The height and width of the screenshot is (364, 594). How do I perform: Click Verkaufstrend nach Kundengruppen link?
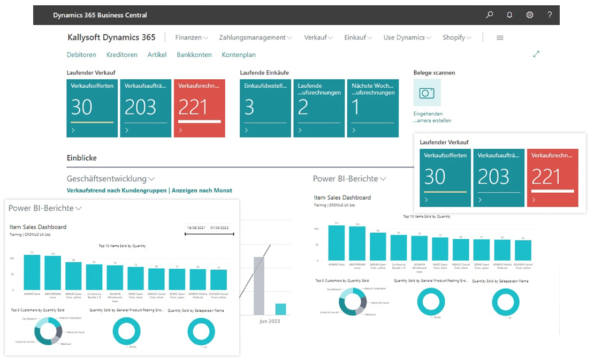click(x=117, y=191)
